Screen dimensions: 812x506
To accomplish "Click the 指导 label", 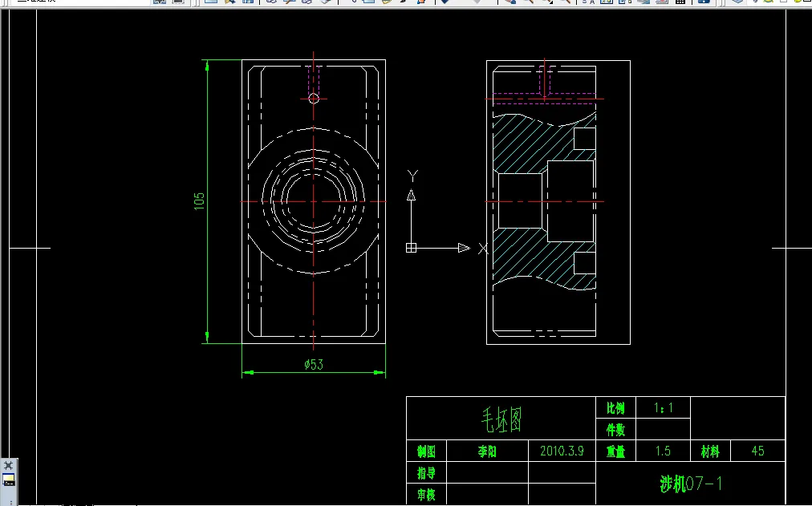I will pyautogui.click(x=426, y=473).
